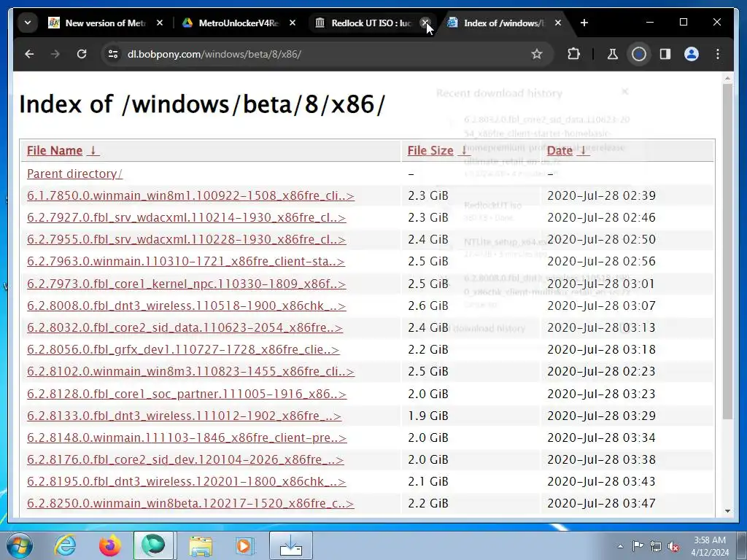Download 6.2.7973.0 fbl_core1_kernel_npc build

[186, 284]
